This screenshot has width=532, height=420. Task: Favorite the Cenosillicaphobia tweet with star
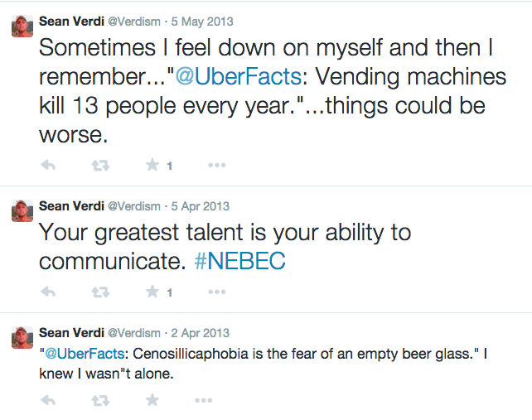(x=152, y=400)
